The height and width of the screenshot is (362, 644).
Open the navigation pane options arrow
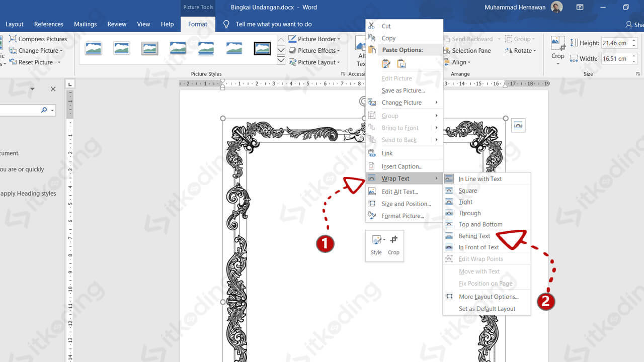click(x=32, y=89)
